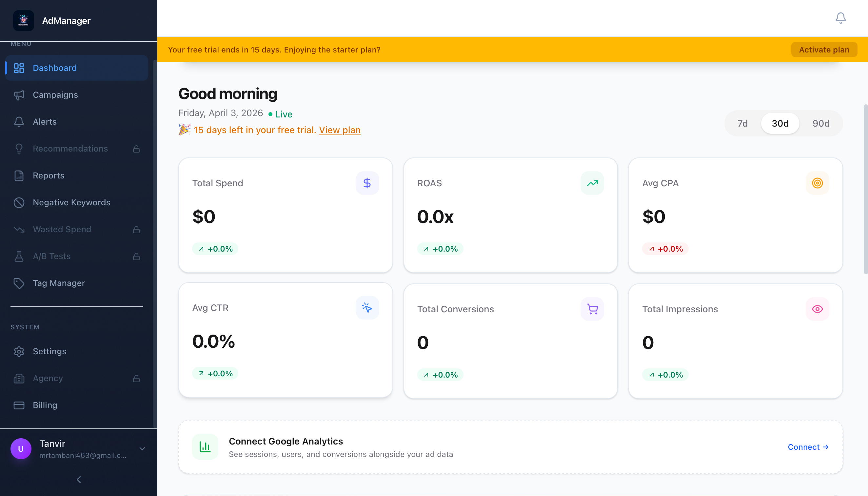Switch to the 90d time range

[x=821, y=123]
